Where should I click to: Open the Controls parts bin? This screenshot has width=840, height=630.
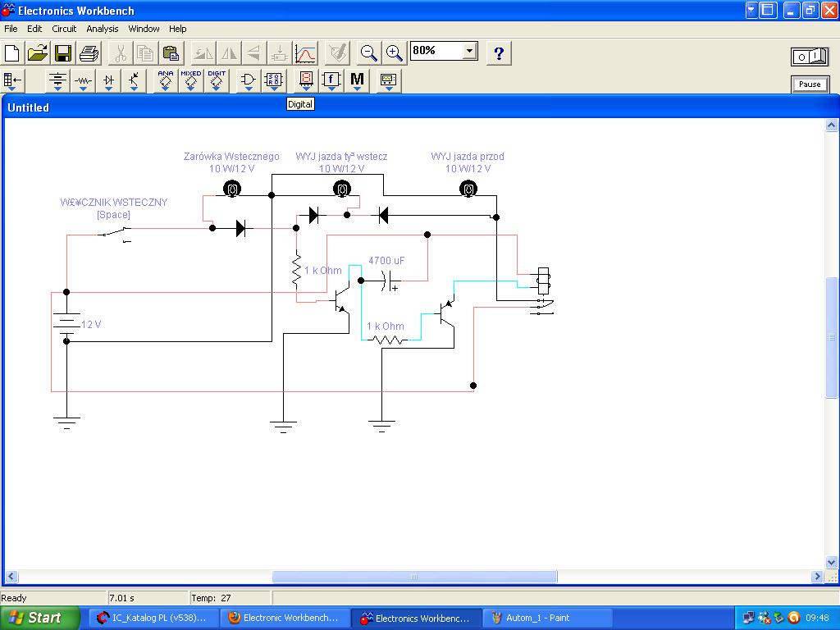coord(331,80)
